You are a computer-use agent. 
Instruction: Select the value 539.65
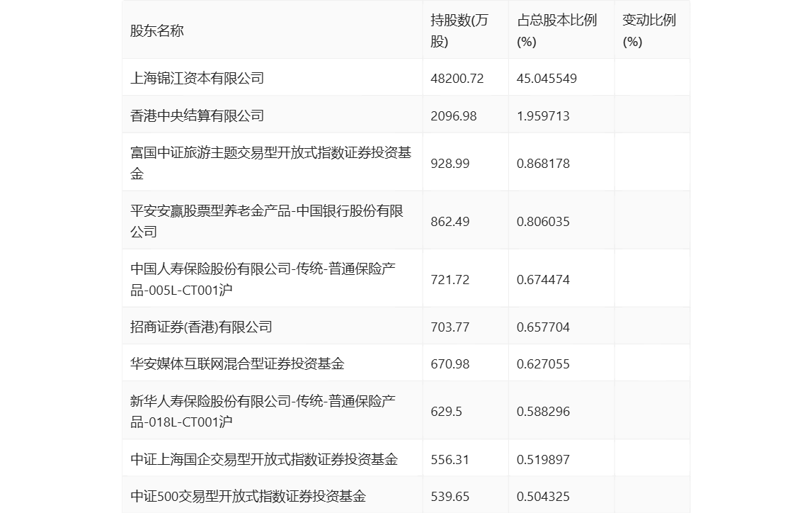[450, 497]
